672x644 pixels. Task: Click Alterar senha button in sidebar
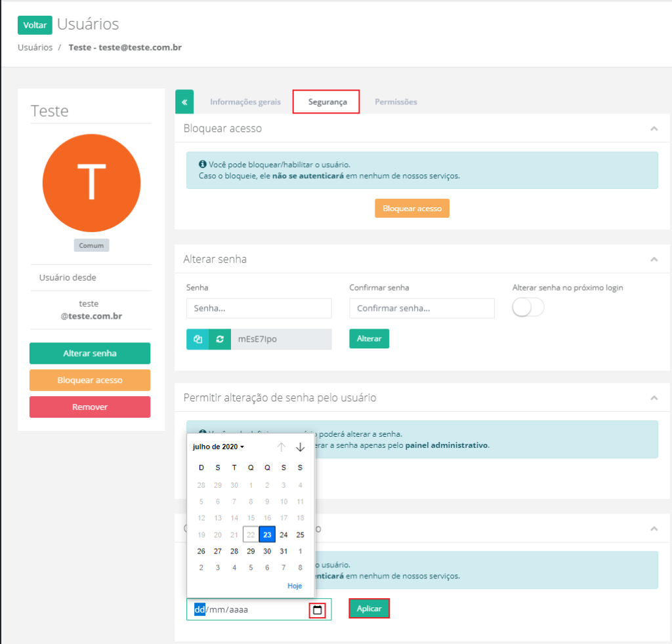[89, 353]
